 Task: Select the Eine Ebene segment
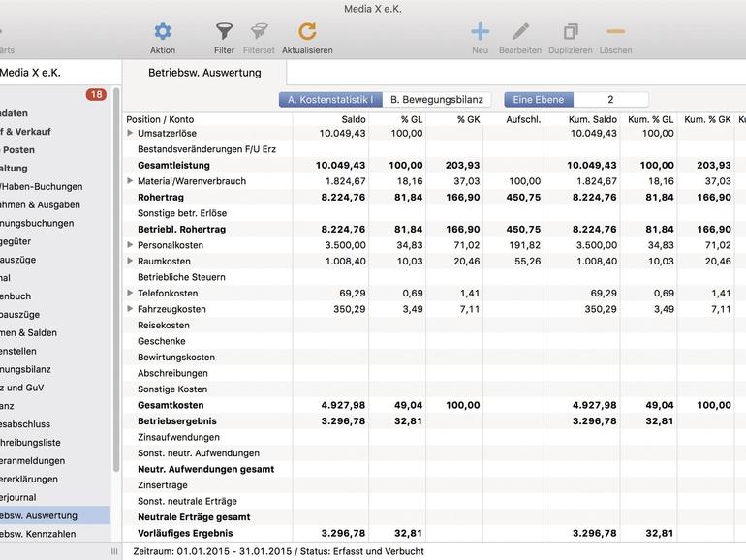(x=539, y=100)
